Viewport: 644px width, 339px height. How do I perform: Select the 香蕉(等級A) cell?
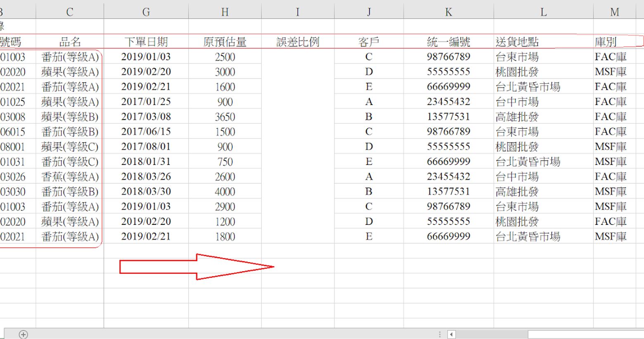(x=70, y=177)
